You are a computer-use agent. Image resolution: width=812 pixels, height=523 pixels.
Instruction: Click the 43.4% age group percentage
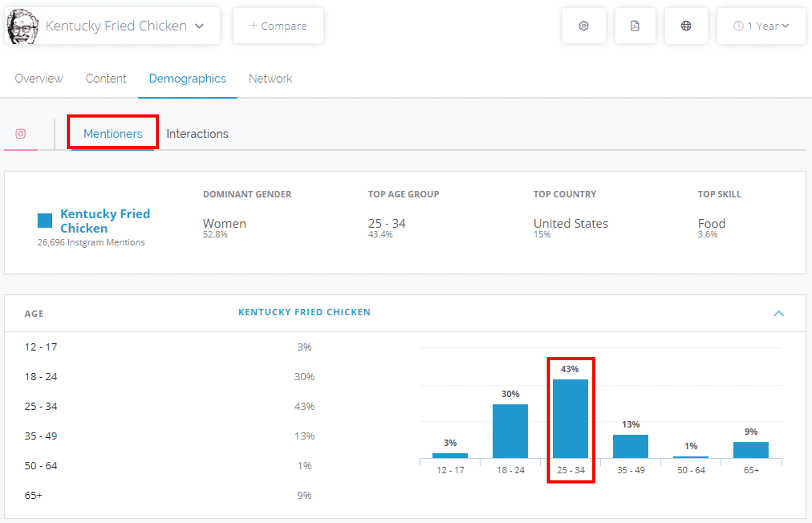tap(380, 235)
